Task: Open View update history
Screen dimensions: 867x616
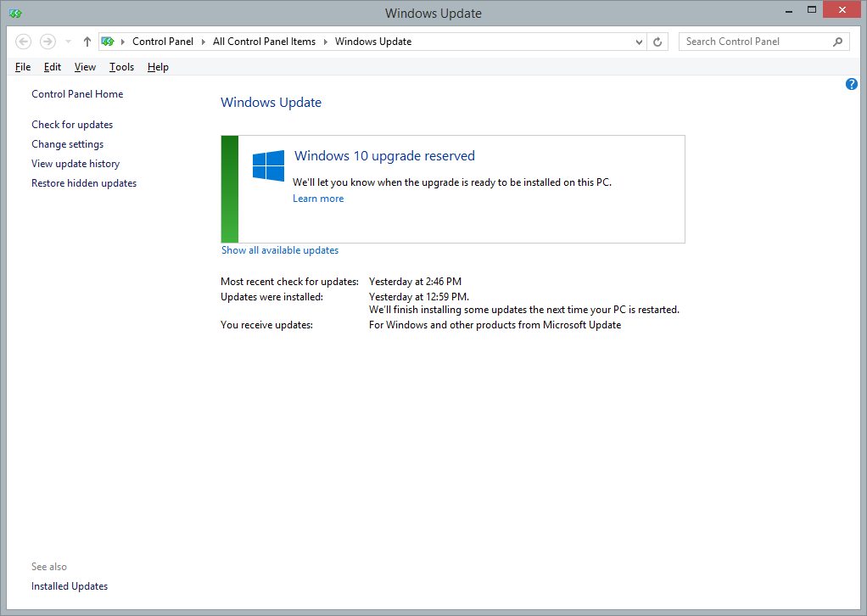Action: pyautogui.click(x=76, y=164)
